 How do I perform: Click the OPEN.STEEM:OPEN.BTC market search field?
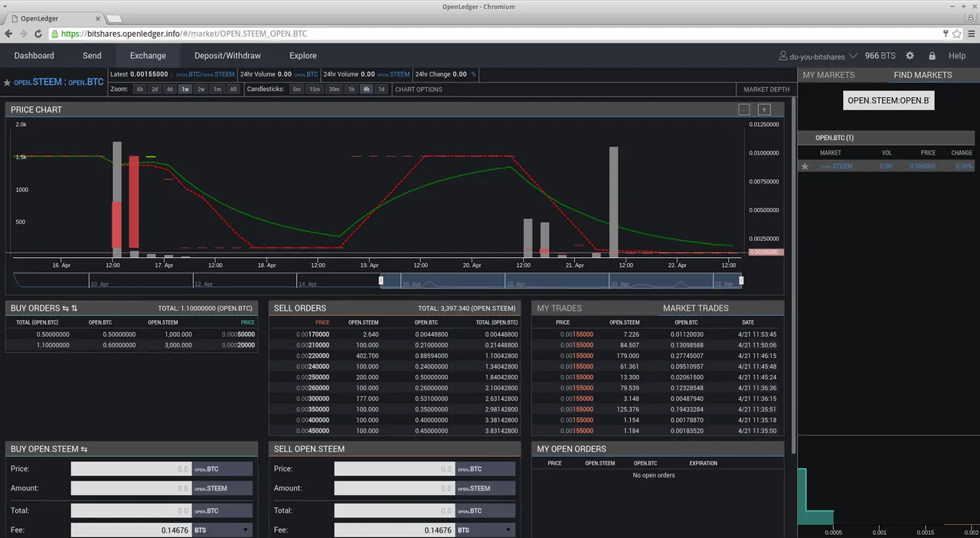pos(889,100)
